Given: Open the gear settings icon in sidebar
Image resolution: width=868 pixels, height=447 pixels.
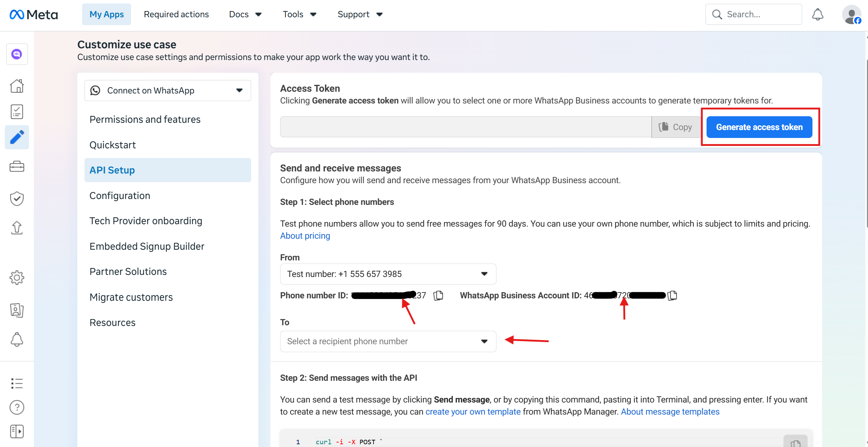Looking at the screenshot, I should pyautogui.click(x=17, y=277).
